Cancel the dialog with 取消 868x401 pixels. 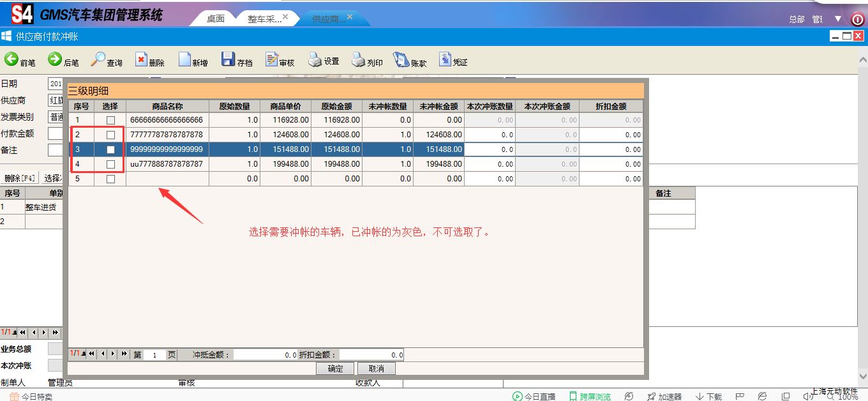(x=377, y=368)
